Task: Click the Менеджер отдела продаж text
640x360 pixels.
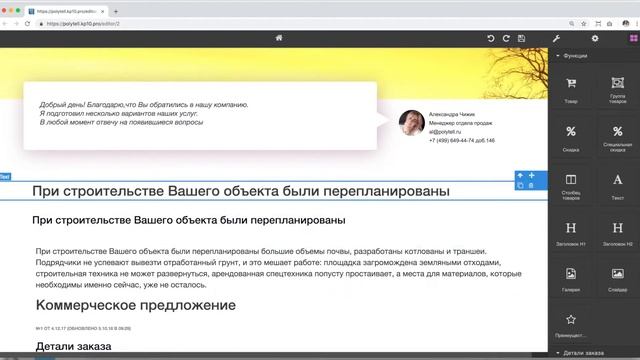Action: [x=460, y=123]
